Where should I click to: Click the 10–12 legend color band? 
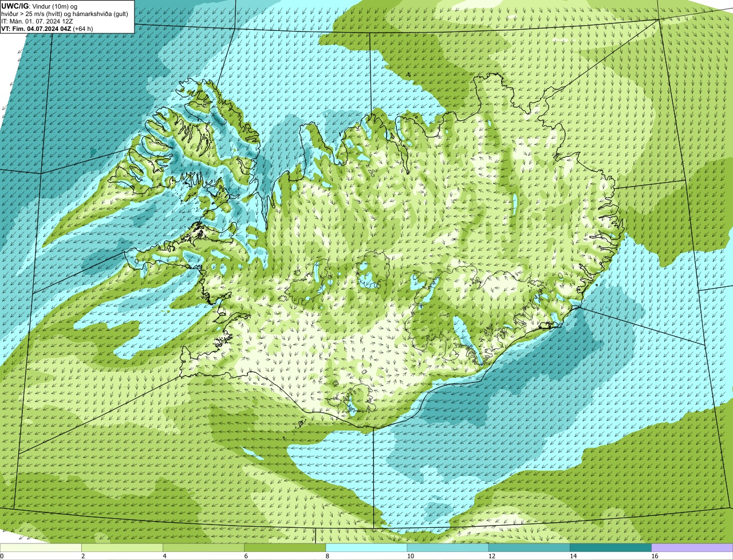448,548
